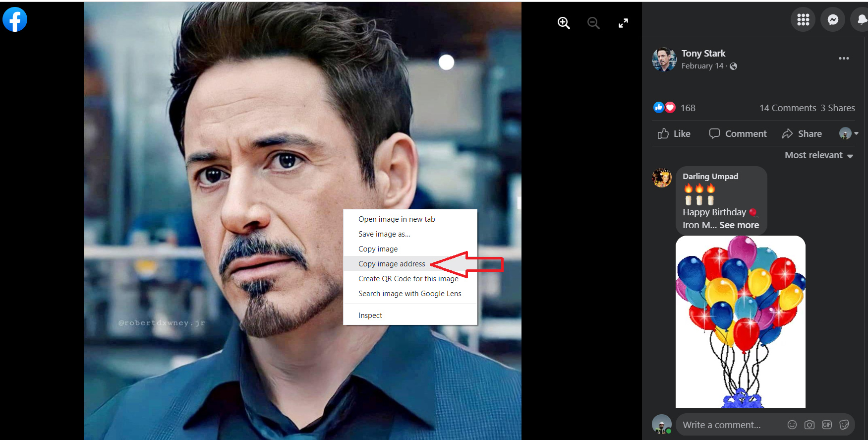Open the balloons image in the comment
Image resolution: width=868 pixels, height=440 pixels.
[741, 322]
